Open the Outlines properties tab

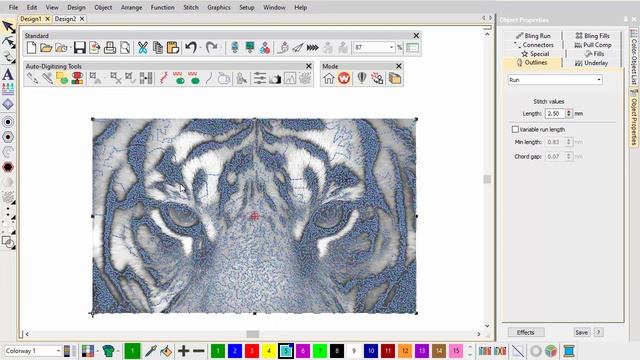pyautogui.click(x=532, y=62)
